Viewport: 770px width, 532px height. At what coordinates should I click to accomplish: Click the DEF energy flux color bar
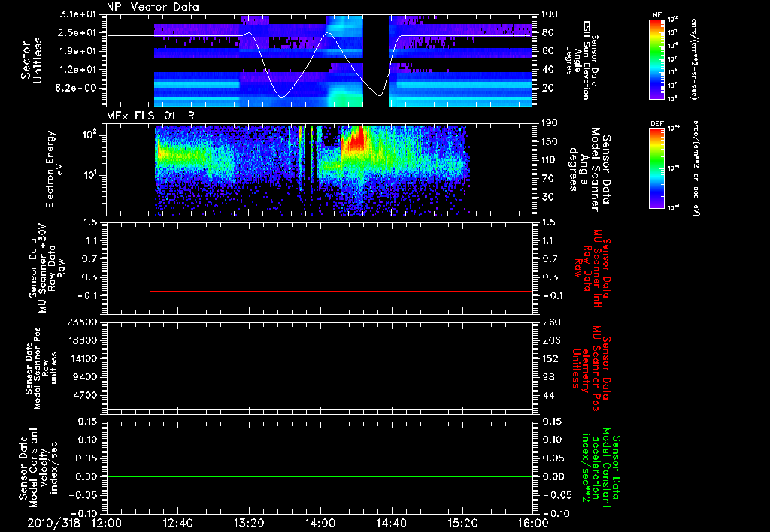(x=656, y=168)
